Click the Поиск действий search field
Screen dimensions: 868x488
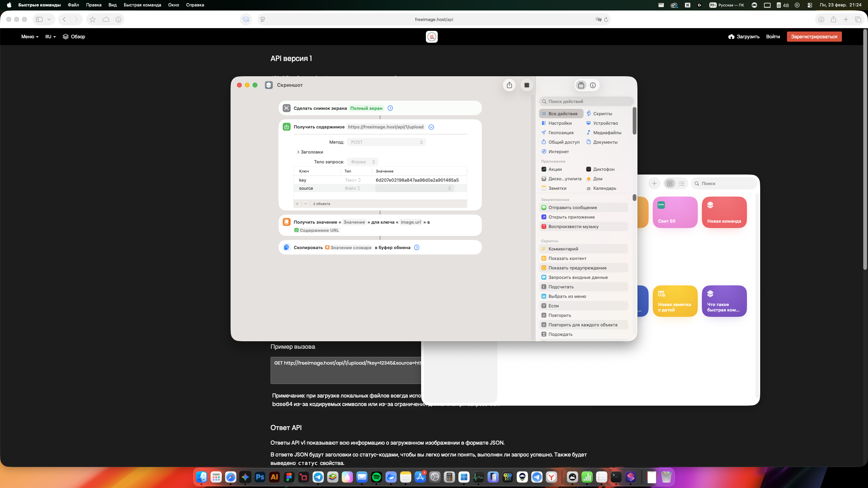click(587, 101)
